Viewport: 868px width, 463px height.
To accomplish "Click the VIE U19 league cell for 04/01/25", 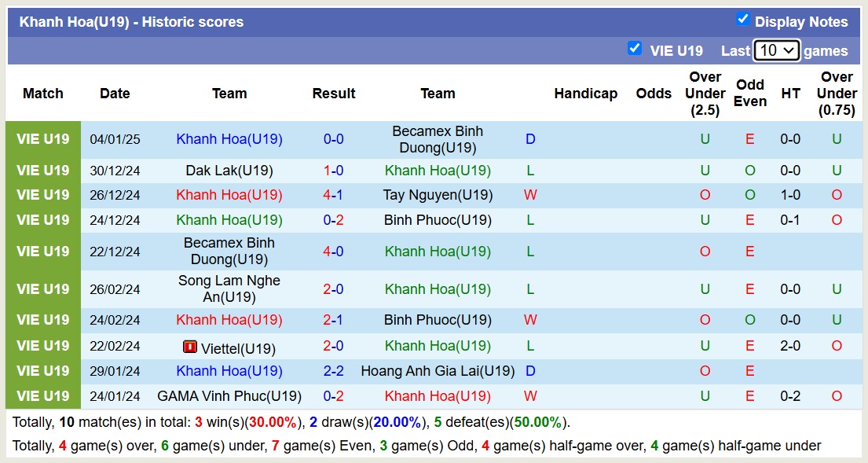I will [x=43, y=140].
